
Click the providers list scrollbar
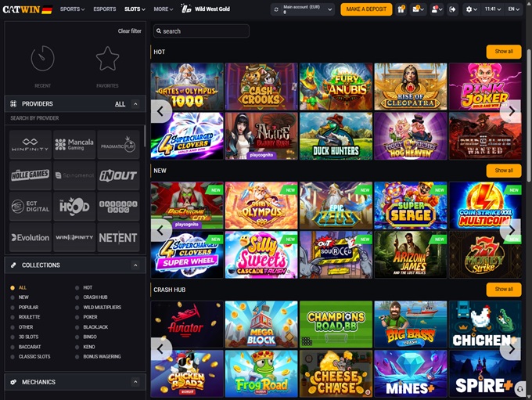pos(145,136)
